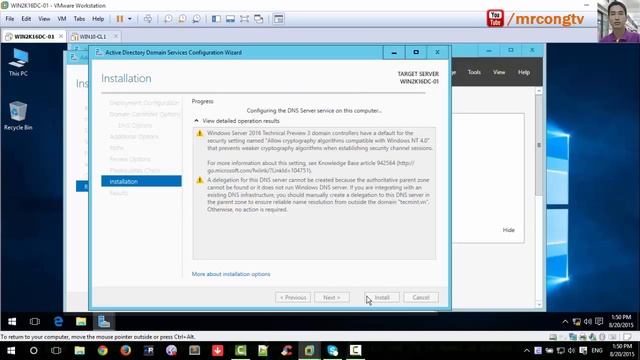Image resolution: width=640 pixels, height=360 pixels.
Task: Close the WIN10-CL1 tab
Action: [x=116, y=36]
